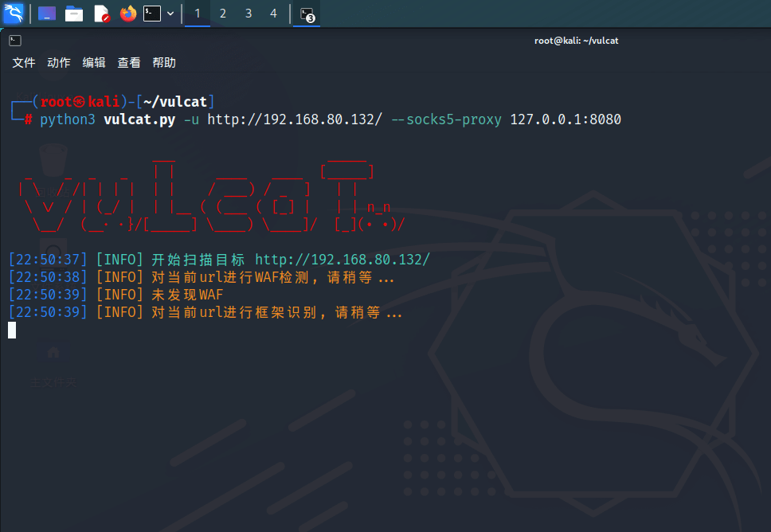Screen dimensions: 771x532
Task: Launch the text editor panel icon
Action: [101, 14]
